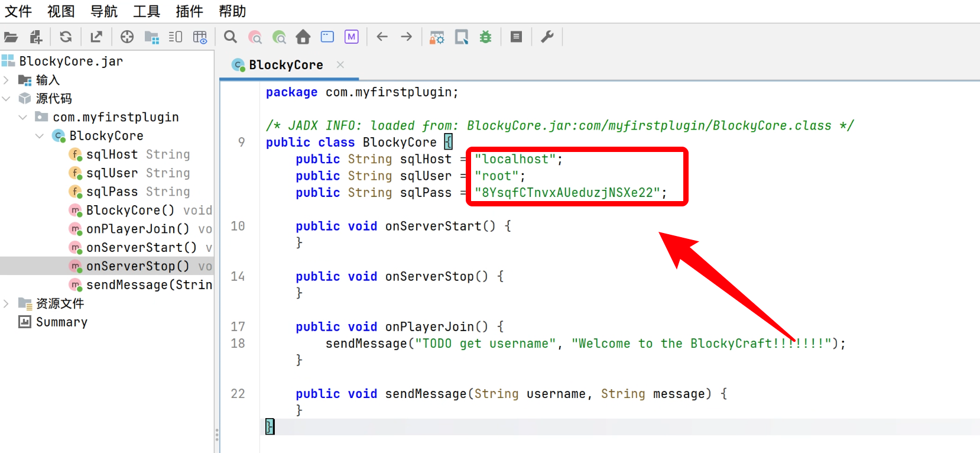Click the add files icon
Screen dimensions: 980x453
click(36, 37)
